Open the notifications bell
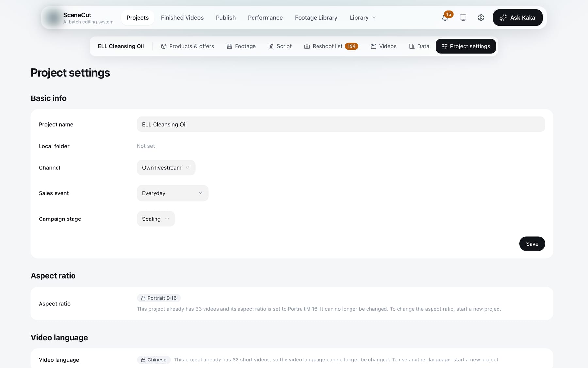588x368 pixels. [x=445, y=18]
